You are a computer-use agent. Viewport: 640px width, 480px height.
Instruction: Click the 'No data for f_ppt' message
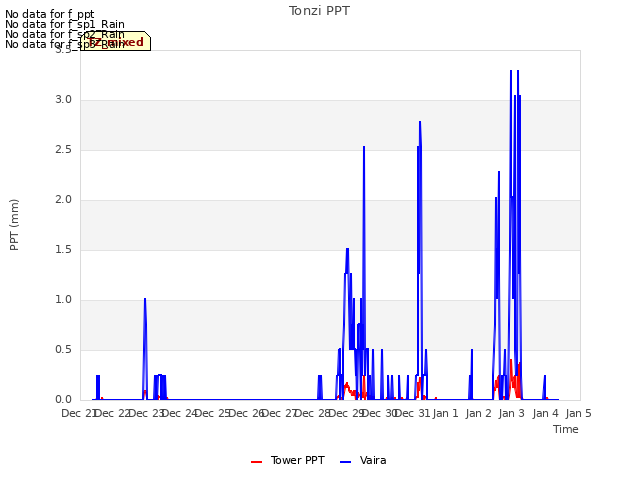point(50,14)
